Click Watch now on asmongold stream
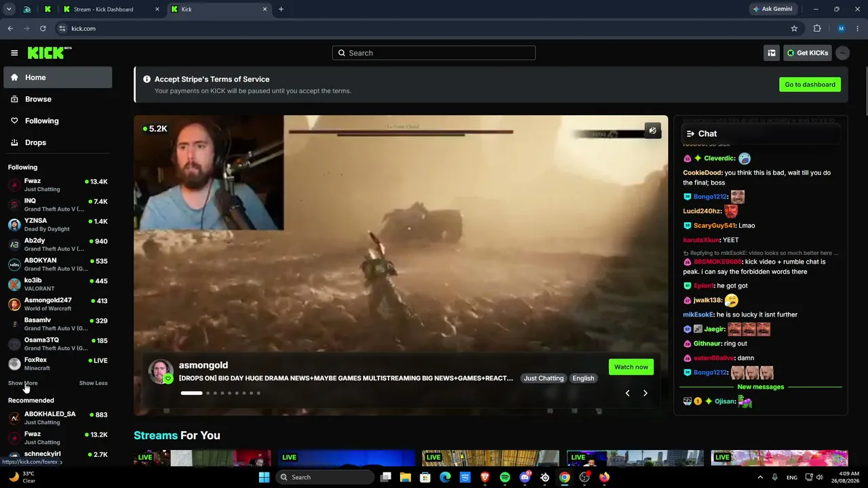 (631, 367)
